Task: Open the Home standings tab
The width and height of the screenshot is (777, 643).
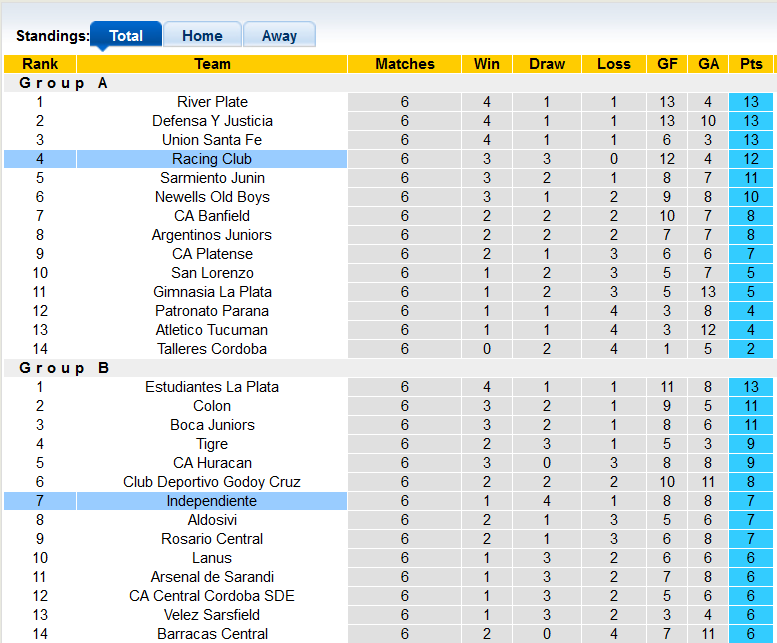Action: (202, 36)
